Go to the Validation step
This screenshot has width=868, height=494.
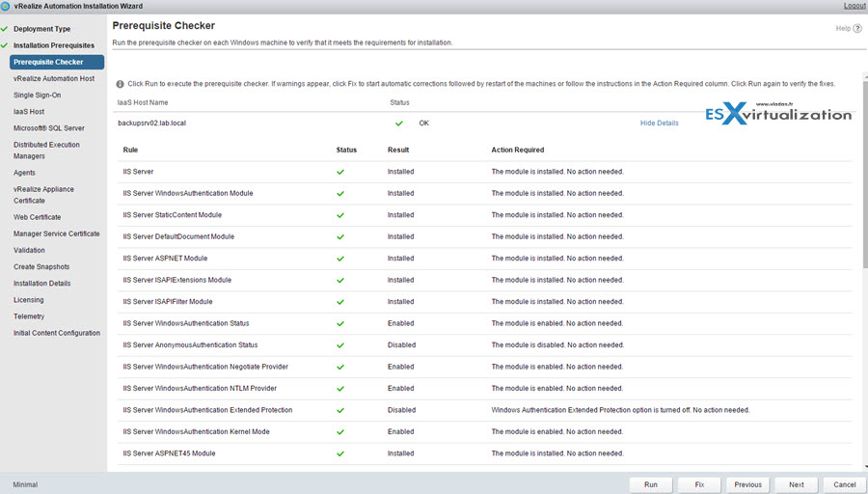pyautogui.click(x=29, y=250)
